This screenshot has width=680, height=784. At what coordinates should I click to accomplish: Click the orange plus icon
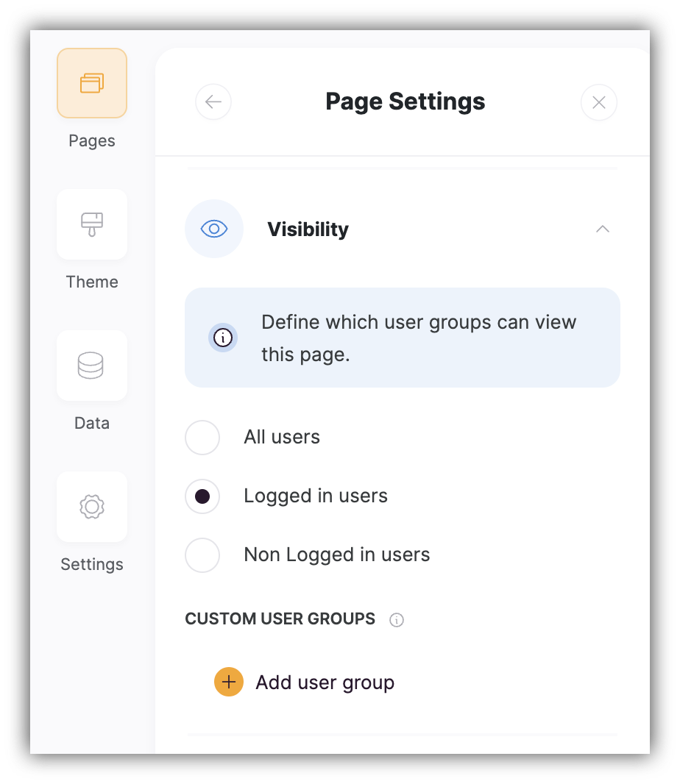[x=229, y=682]
